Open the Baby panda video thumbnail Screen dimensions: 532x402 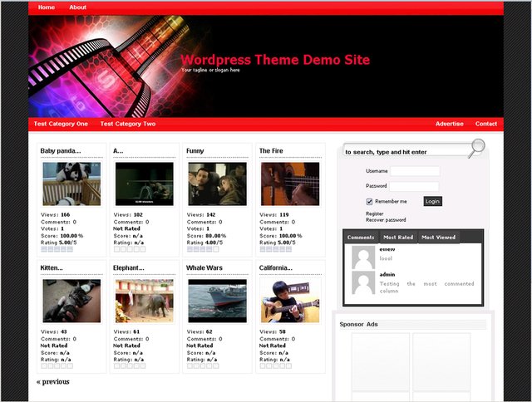(x=71, y=184)
